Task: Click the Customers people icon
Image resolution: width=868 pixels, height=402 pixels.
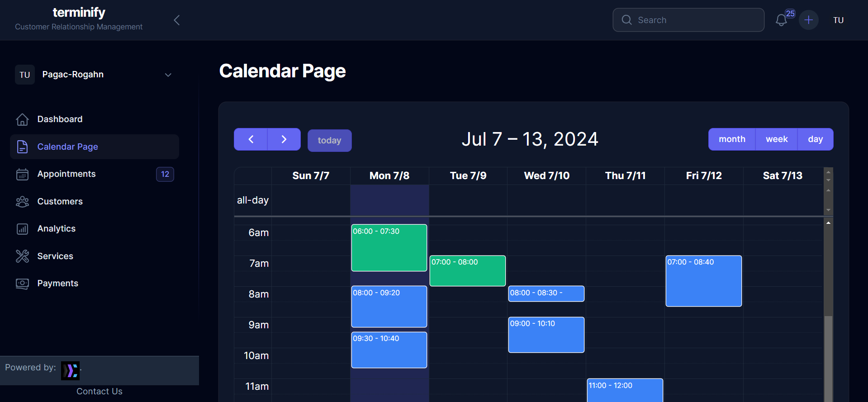Action: pos(22,201)
